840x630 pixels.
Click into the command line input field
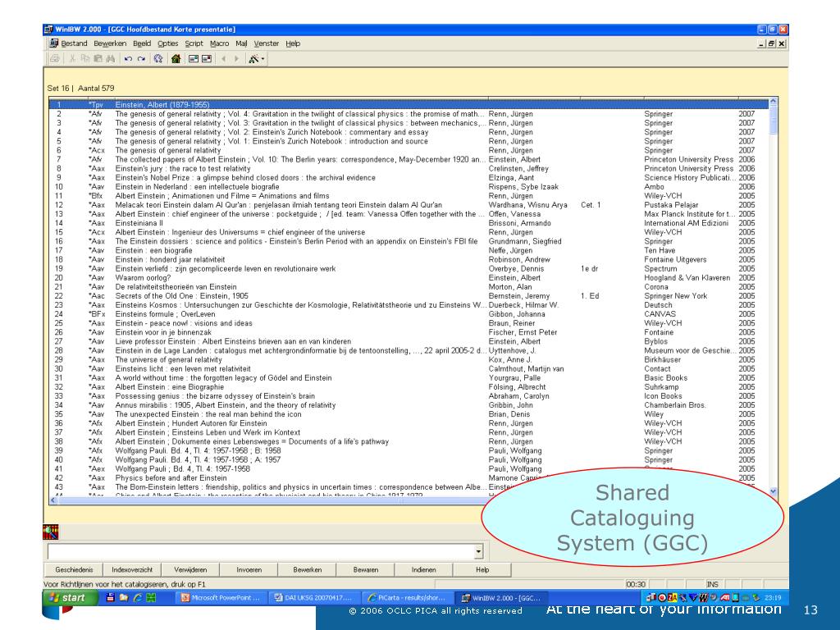[x=261, y=551]
